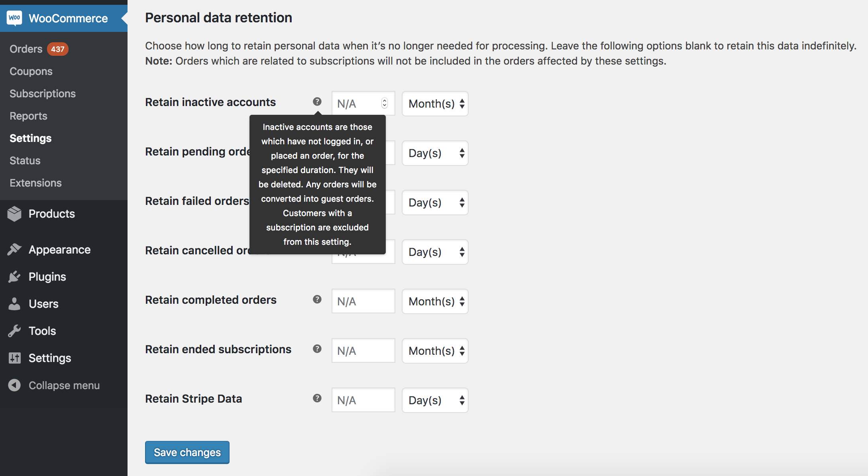868x476 pixels.
Task: Open the failed orders Day(s) unit dropdown
Action: pos(435,203)
